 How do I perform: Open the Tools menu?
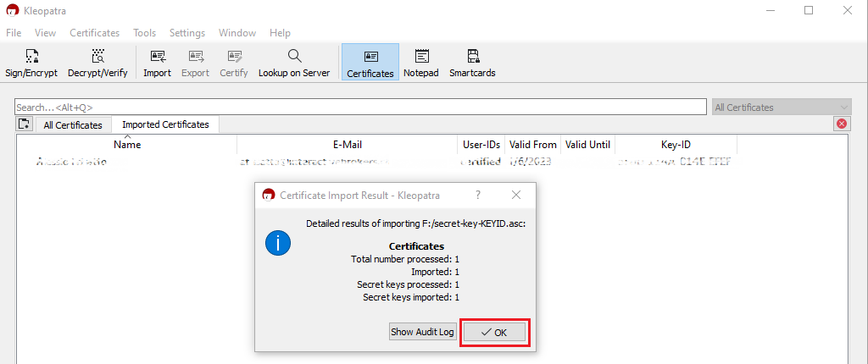click(144, 33)
